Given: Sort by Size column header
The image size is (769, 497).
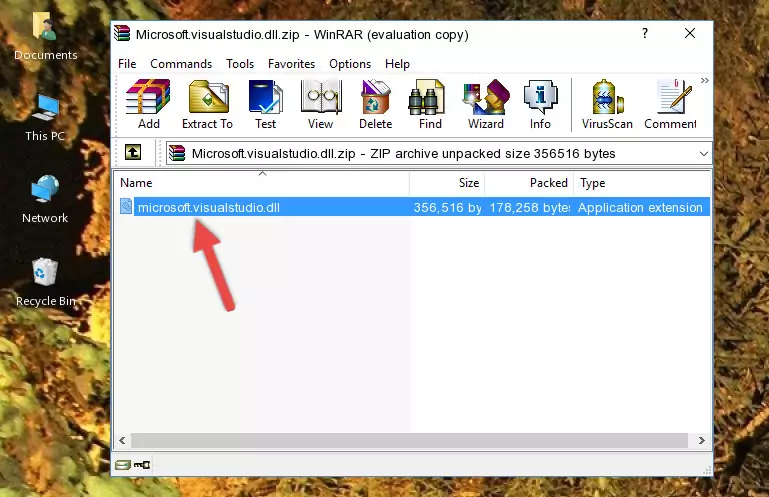Looking at the screenshot, I should point(447,183).
